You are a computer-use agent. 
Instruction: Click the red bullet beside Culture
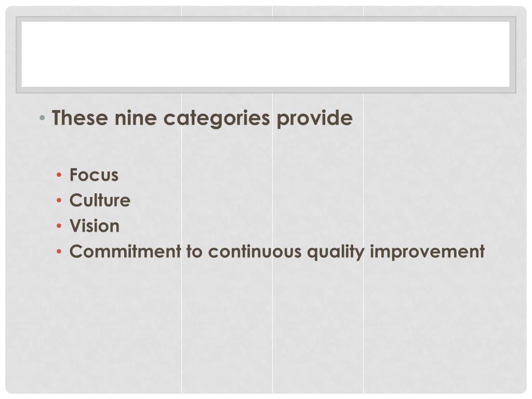pyautogui.click(x=59, y=201)
